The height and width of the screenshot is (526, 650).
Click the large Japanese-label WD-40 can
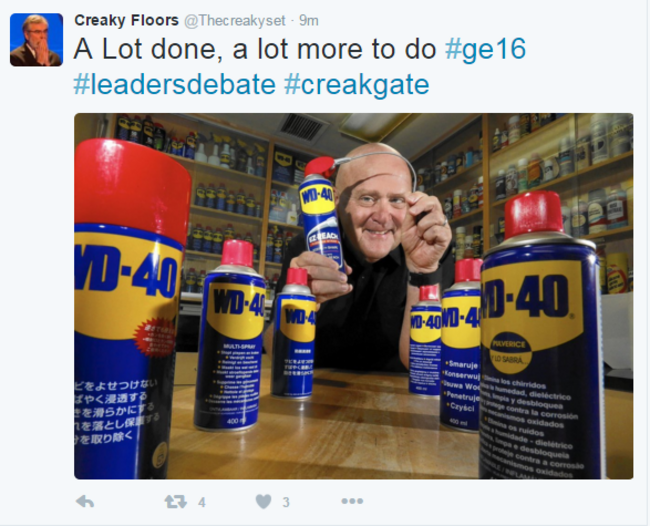point(129,308)
